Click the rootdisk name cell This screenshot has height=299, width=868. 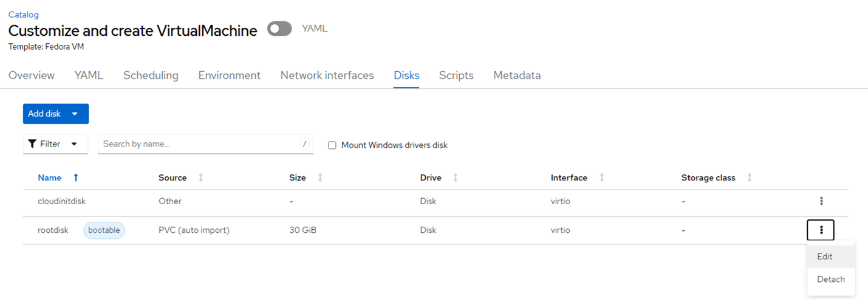pos(53,230)
